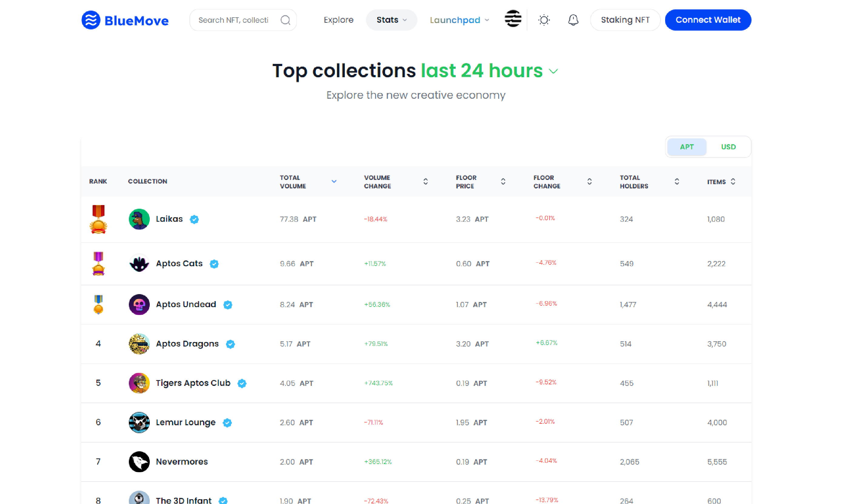Click Nevermores holders count 2,065
This screenshot has width=847, height=504.
pos(629,462)
